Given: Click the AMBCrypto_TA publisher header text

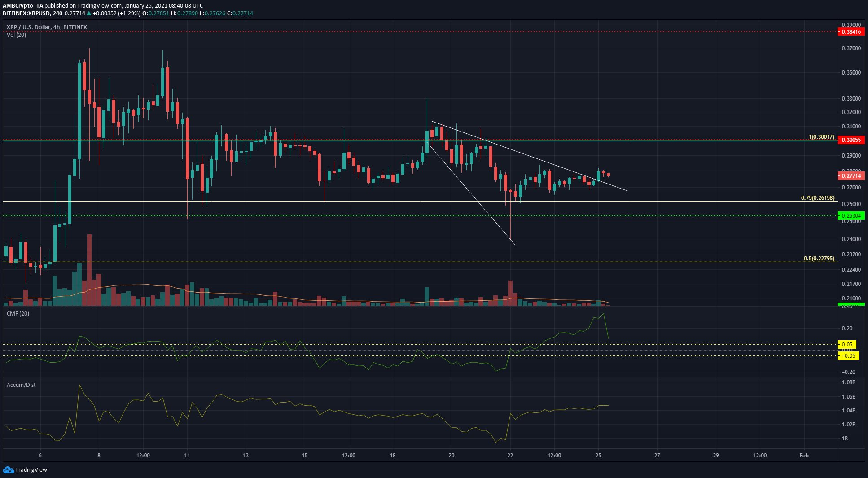Looking at the screenshot, I should click(x=23, y=6).
